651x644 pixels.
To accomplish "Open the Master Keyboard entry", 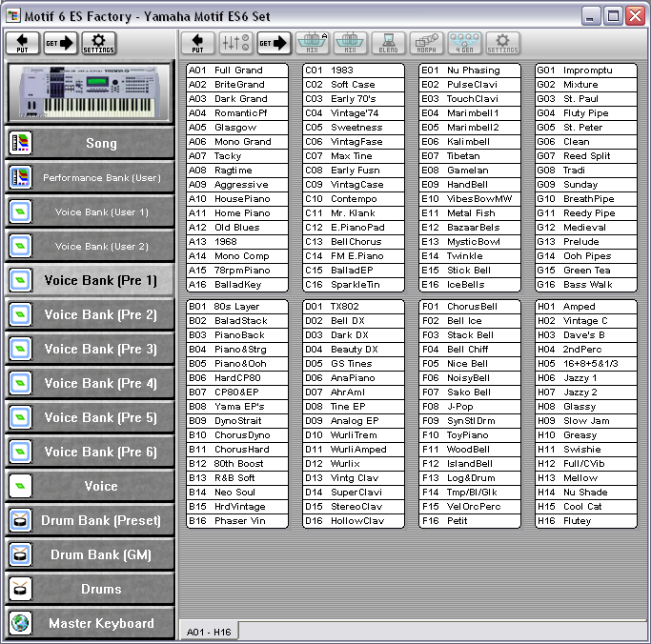I will (x=90, y=623).
